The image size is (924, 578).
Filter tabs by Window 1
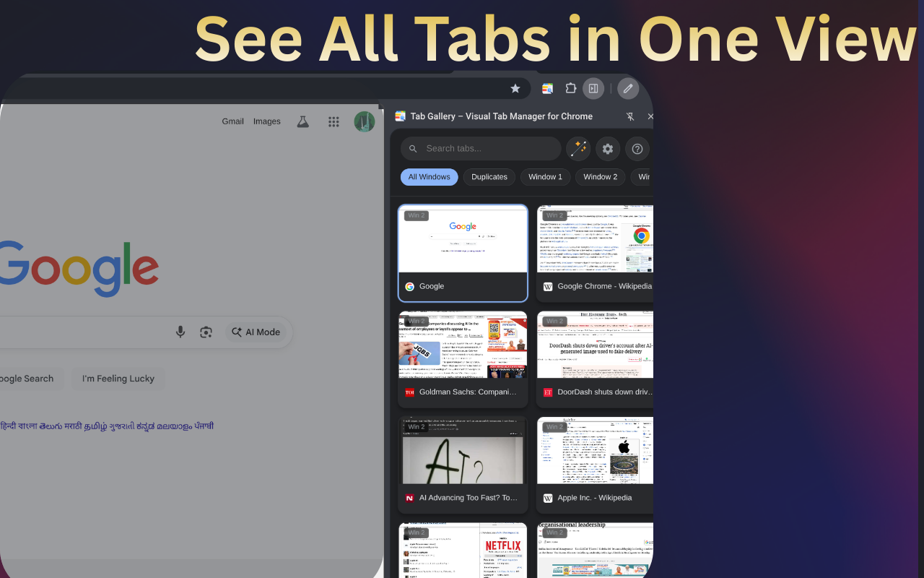click(x=545, y=177)
